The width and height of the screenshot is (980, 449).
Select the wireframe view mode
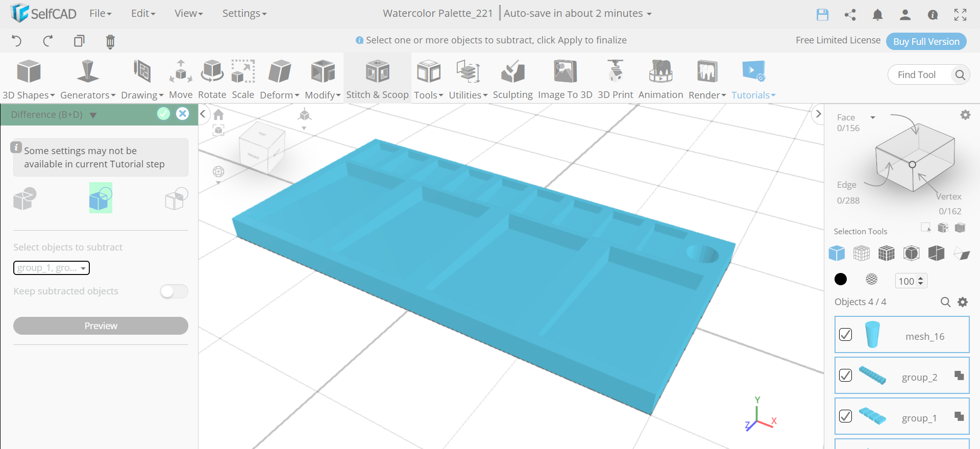coord(862,253)
